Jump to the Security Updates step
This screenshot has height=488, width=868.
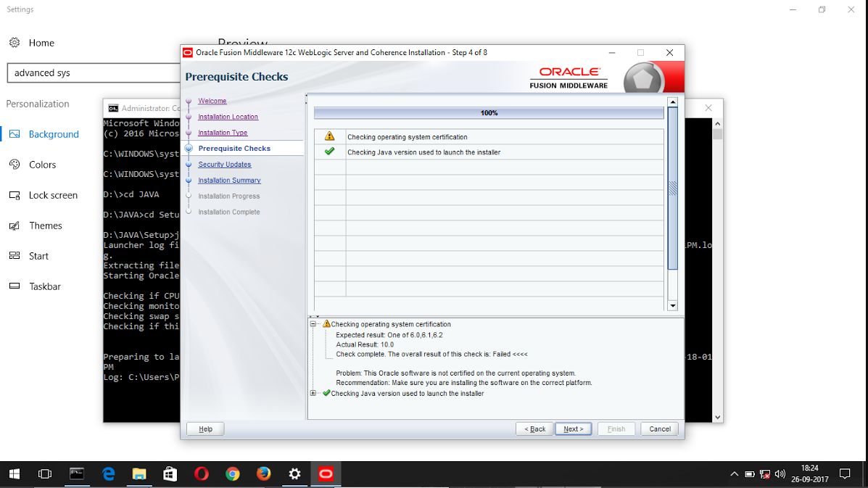(x=224, y=165)
